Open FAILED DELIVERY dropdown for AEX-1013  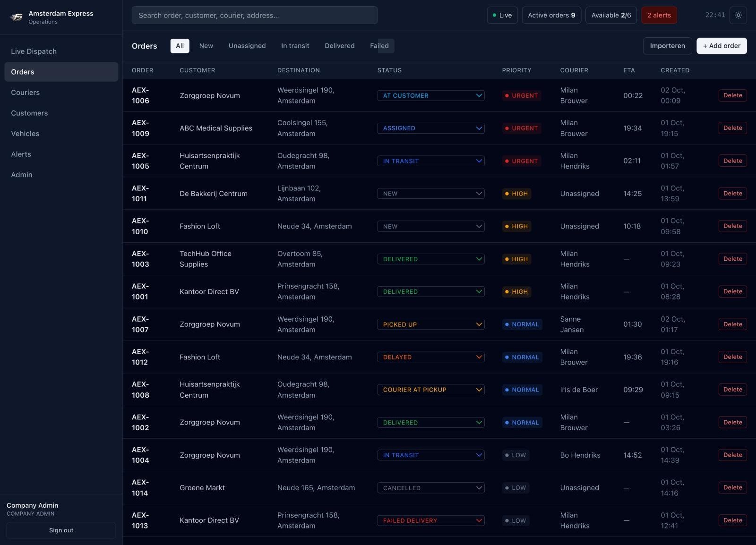pos(430,520)
